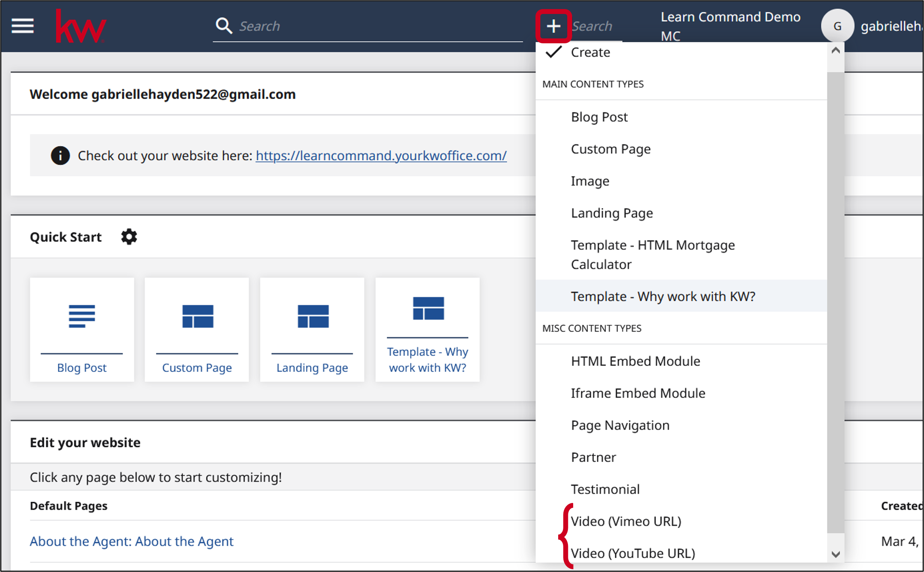Select Template - HTML Mortgage Calculator
This screenshot has height=572, width=924.
tap(681, 255)
